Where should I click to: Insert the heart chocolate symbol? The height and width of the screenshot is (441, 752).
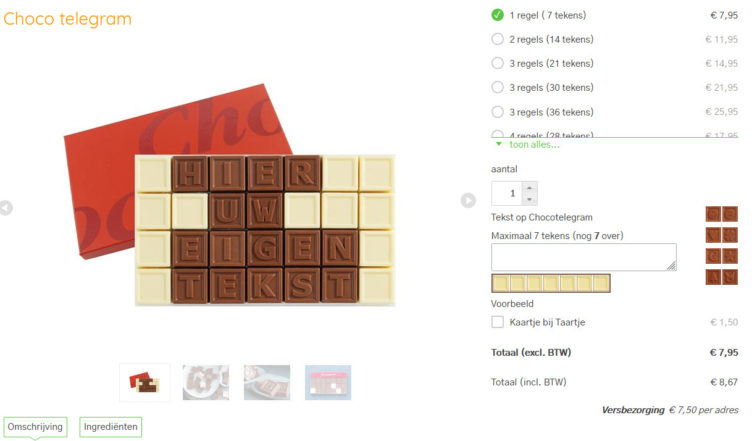tap(714, 235)
